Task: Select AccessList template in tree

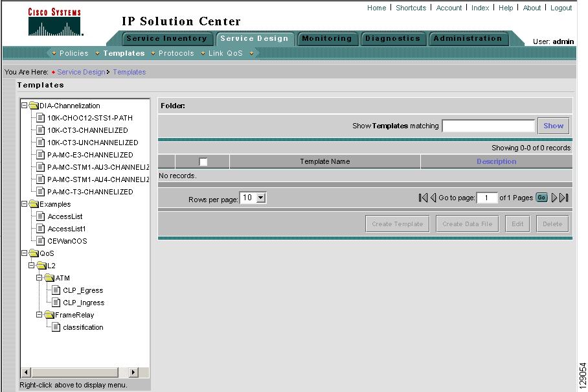Action: (65, 216)
